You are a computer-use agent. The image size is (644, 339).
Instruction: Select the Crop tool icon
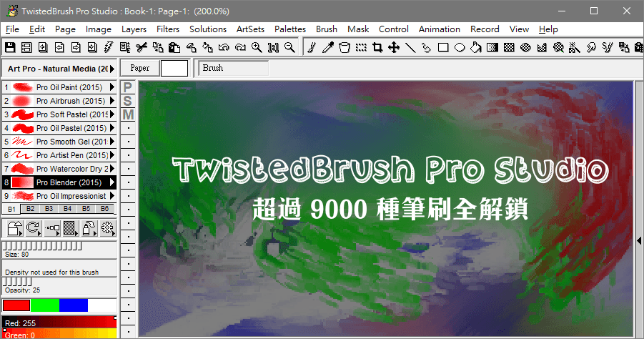point(377,47)
